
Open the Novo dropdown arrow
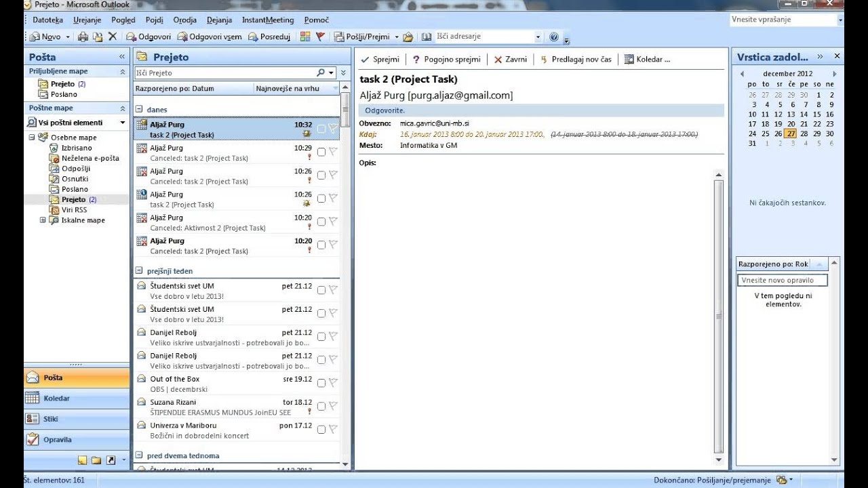tap(66, 37)
